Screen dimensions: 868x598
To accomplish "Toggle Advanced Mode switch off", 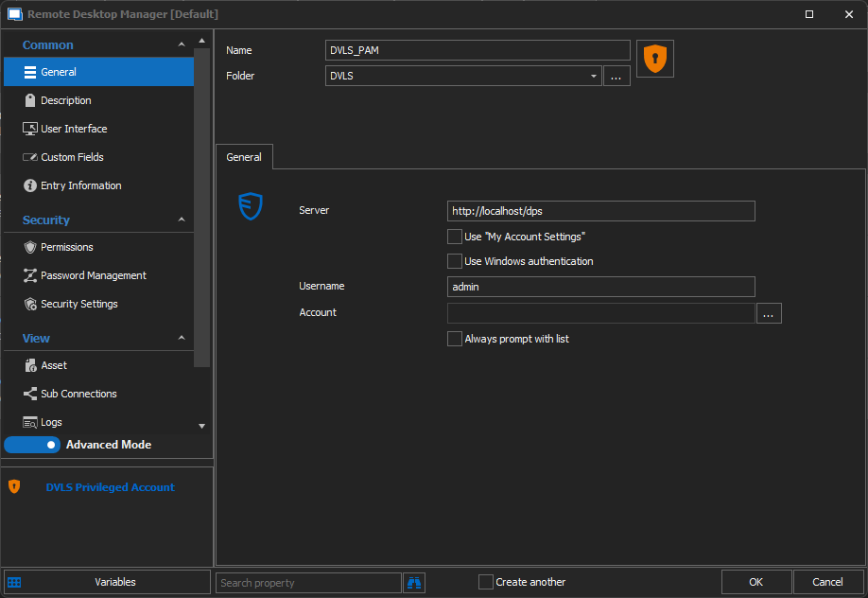I will (33, 445).
